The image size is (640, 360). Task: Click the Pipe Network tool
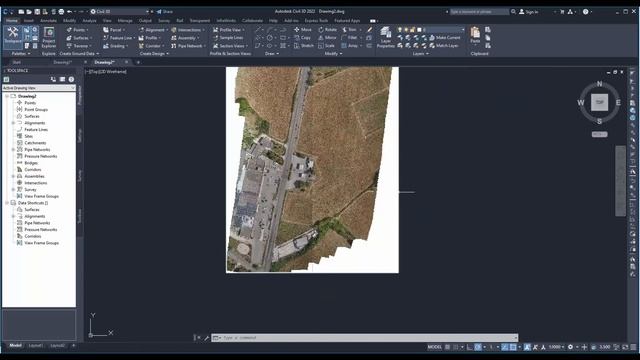(x=188, y=46)
